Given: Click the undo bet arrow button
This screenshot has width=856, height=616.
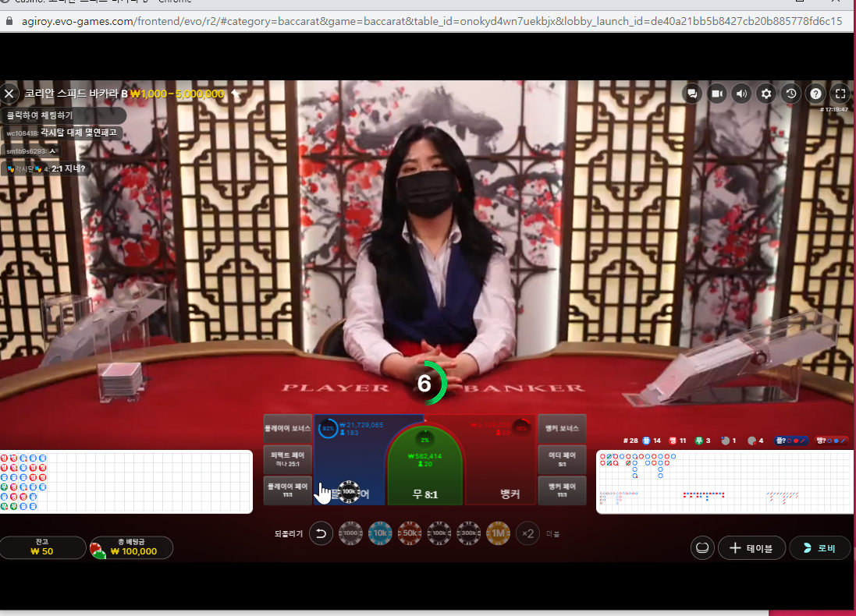Looking at the screenshot, I should 321,533.
